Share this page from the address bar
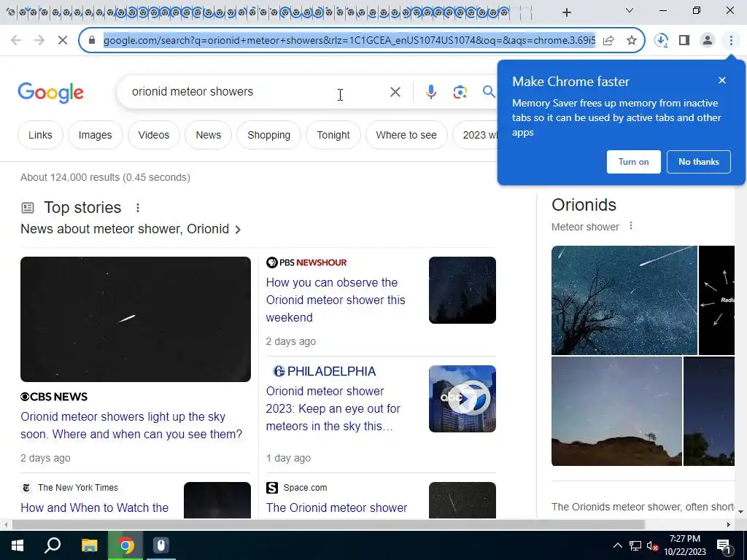Image resolution: width=747 pixels, height=560 pixels. (x=608, y=41)
